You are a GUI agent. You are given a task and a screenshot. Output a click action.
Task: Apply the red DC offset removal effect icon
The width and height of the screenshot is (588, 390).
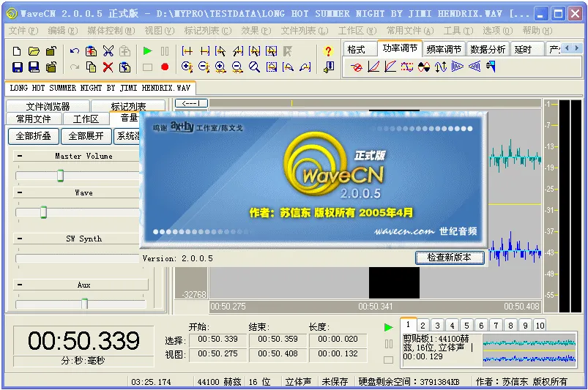coord(357,67)
